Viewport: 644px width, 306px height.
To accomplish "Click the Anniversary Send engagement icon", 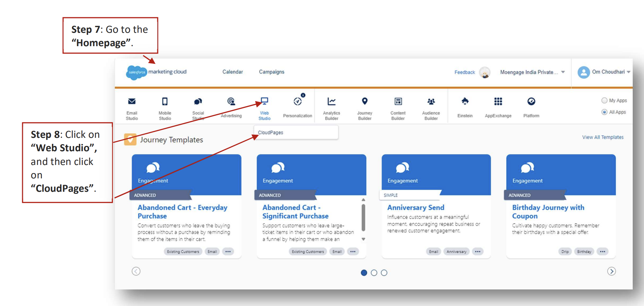I will 403,167.
